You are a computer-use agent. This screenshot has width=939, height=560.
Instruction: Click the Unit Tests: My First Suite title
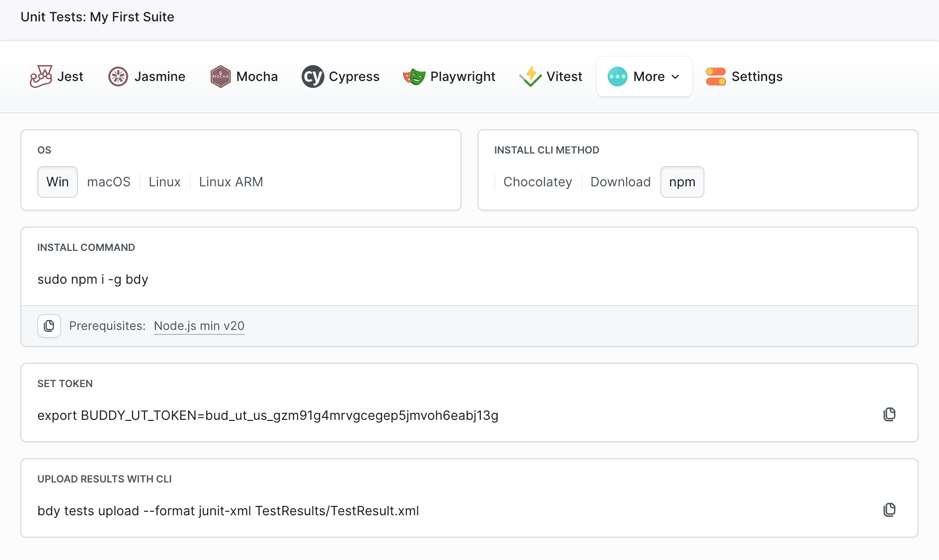point(97,16)
